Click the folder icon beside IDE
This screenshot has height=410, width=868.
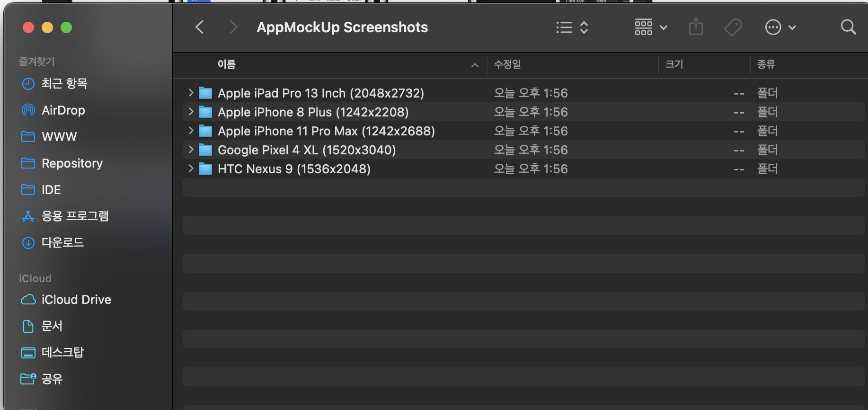pos(28,190)
